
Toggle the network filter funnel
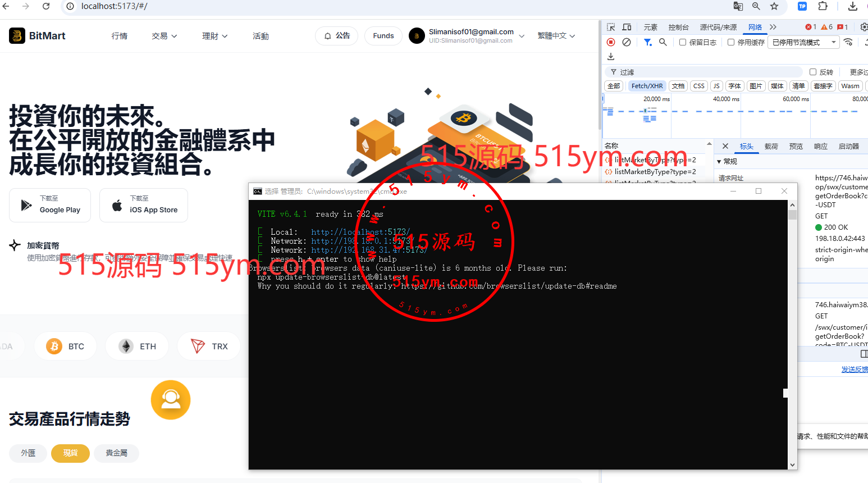pos(647,42)
